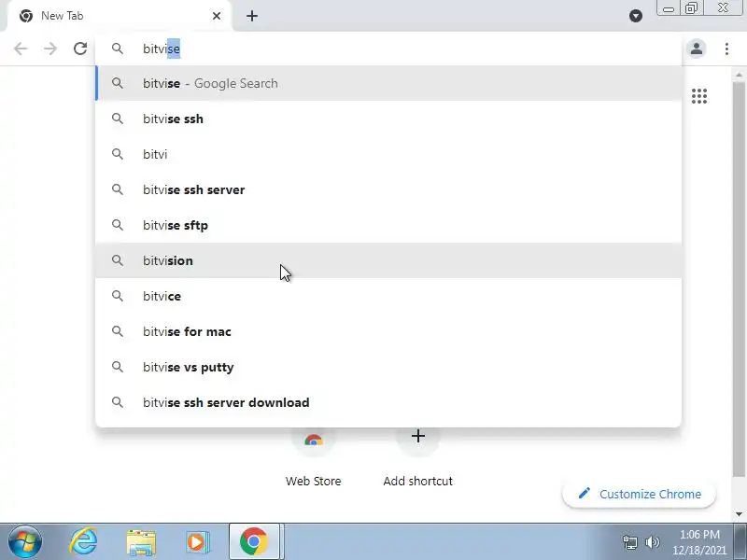Screen dimensions: 747x560
Task: Click the Customize Chrome button
Action: [x=639, y=494]
